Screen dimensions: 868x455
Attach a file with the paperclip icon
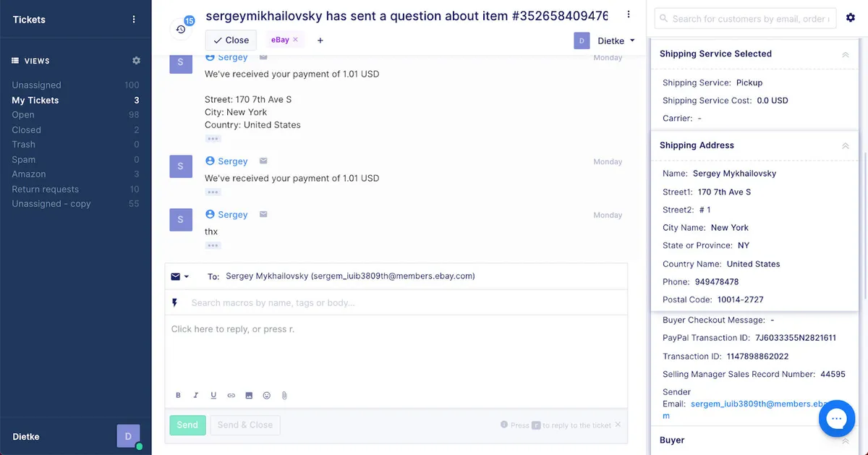284,396
